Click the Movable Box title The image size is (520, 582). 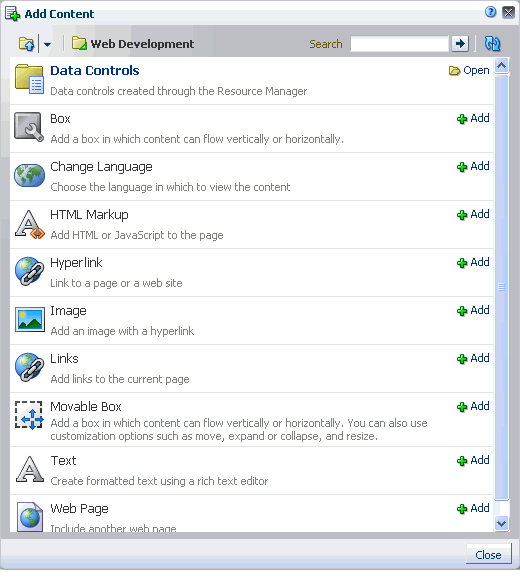click(86, 406)
